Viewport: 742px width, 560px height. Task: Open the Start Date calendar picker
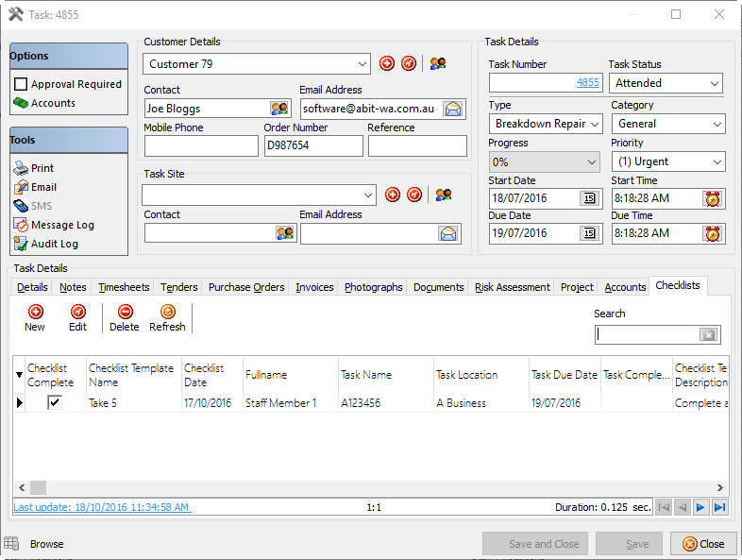click(x=589, y=198)
